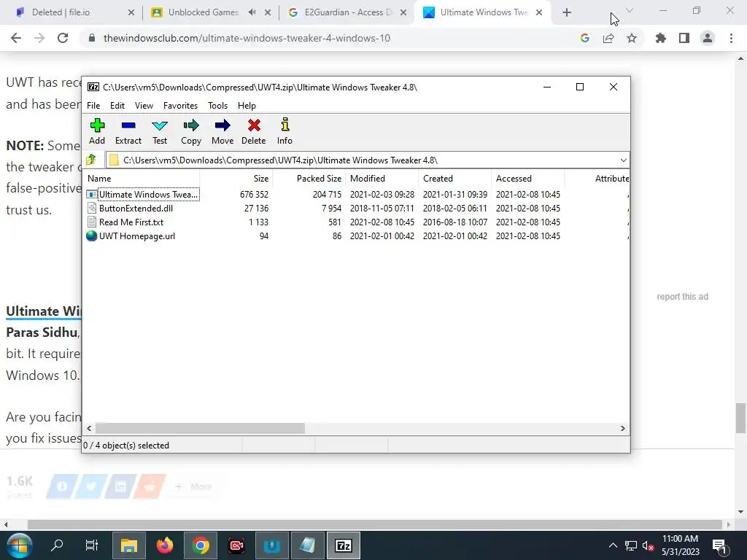747x560 pixels.
Task: Sort by the Accessed column header
Action: 528,179
